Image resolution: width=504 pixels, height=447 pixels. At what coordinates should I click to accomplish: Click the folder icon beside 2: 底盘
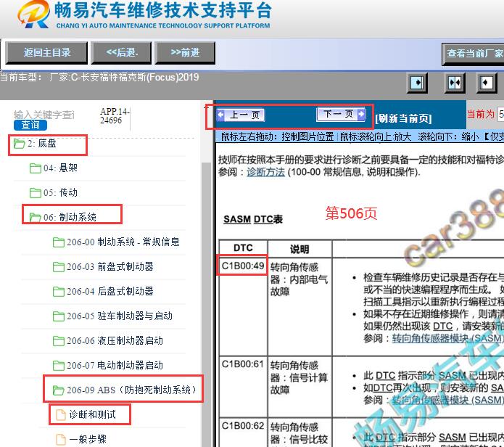20,144
